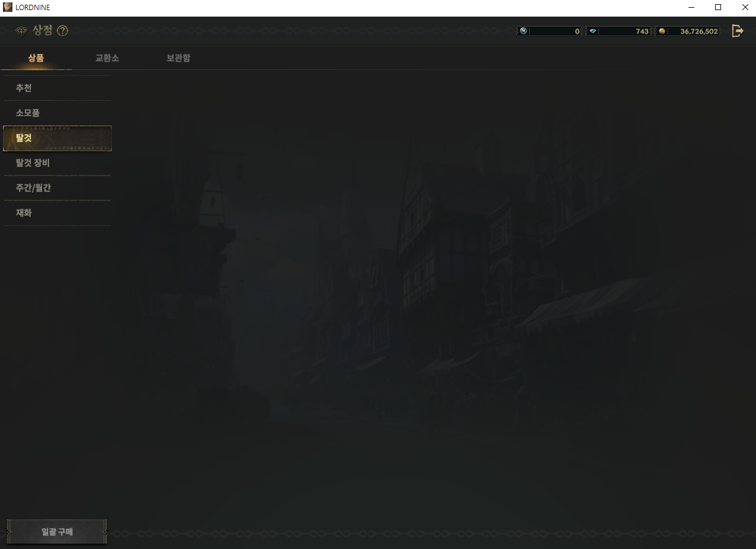Open the 보관함 tab
The image size is (756, 549).
click(178, 58)
